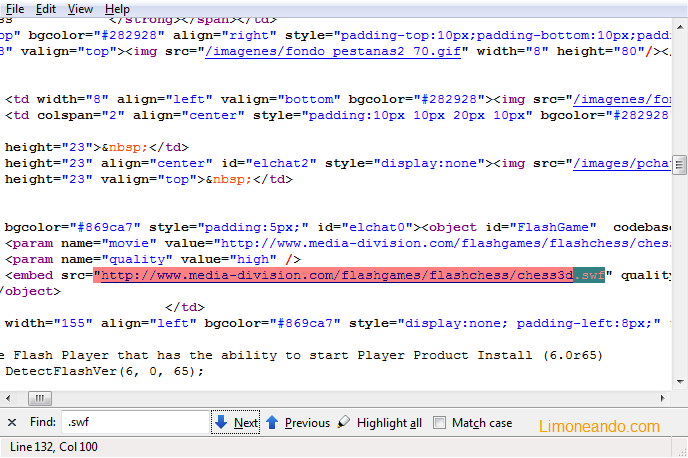
Task: Click the id="FlashGame" attribute text
Action: click(541, 227)
